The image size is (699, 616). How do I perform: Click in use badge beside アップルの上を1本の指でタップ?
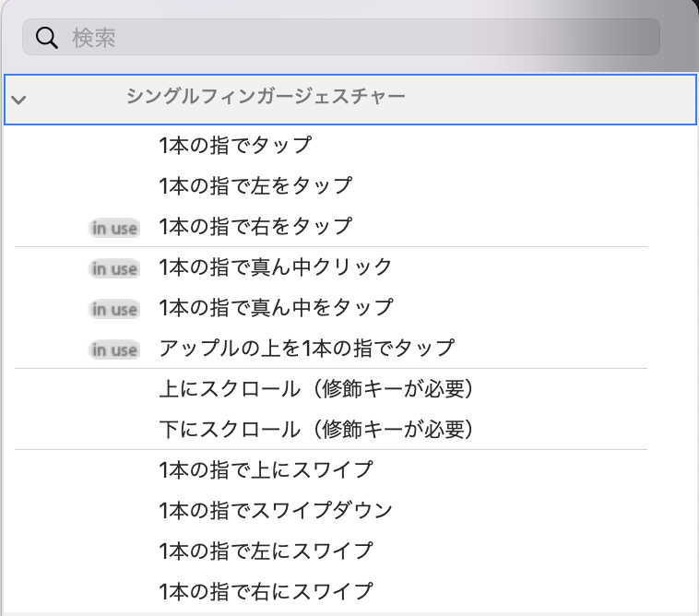click(x=114, y=349)
